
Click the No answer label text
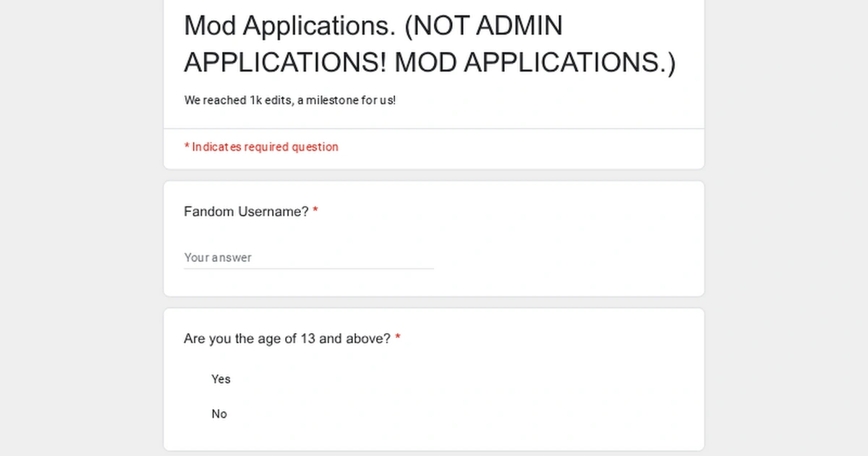tap(219, 413)
